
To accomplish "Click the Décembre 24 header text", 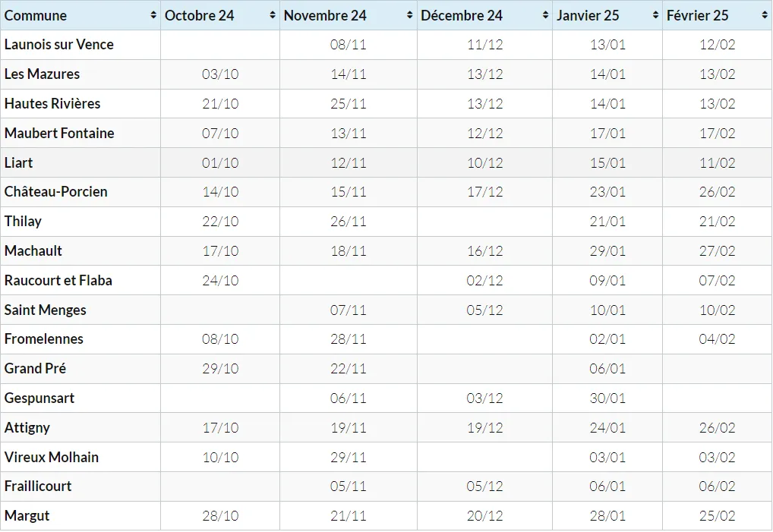I will (x=462, y=15).
